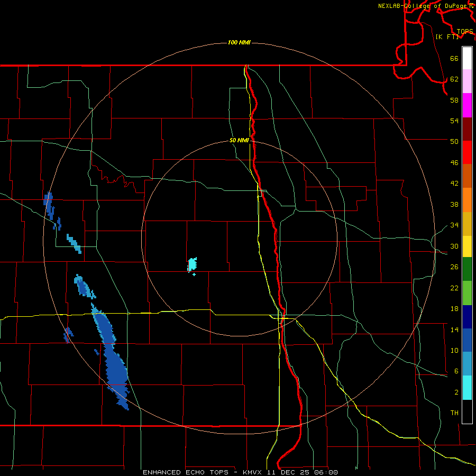Click the small cyan cross site marker
The width and height of the screenshot is (476, 476).
tap(194, 274)
